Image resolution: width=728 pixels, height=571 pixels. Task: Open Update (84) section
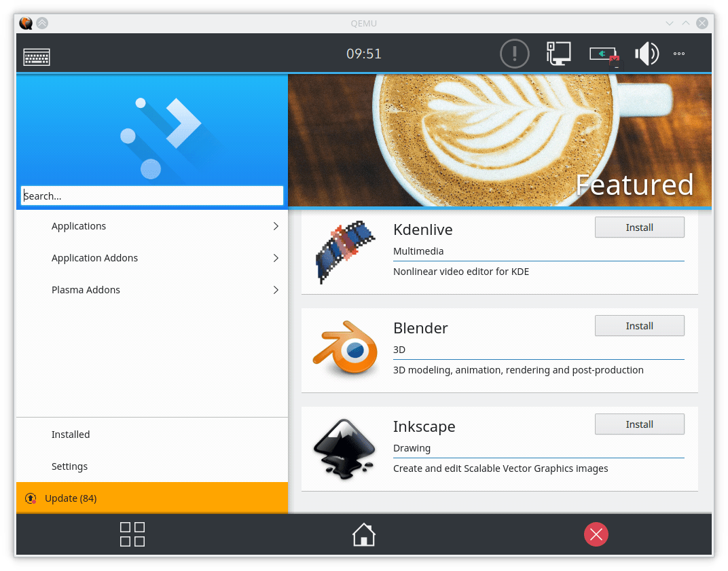tap(152, 498)
